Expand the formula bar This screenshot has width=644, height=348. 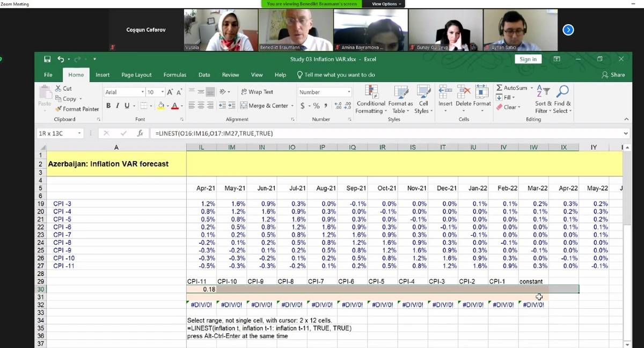click(626, 133)
